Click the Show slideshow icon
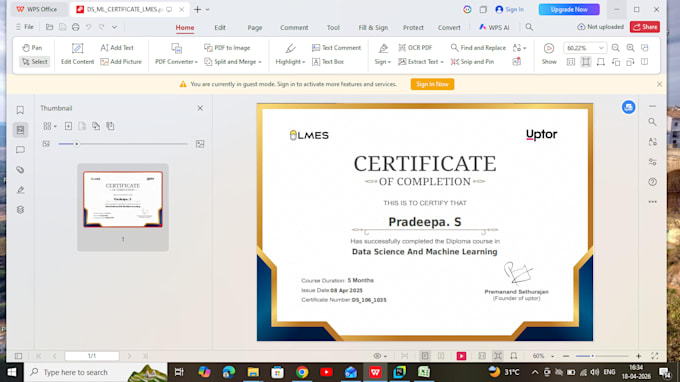 point(549,48)
